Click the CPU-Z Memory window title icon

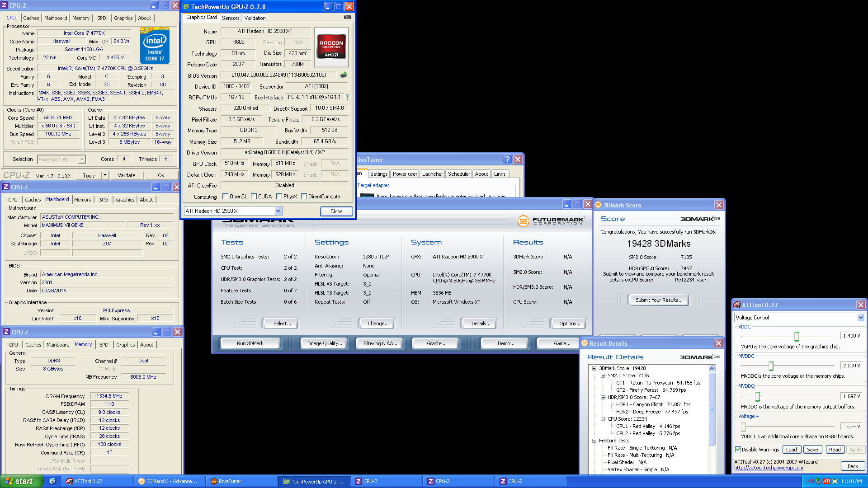coord(6,332)
